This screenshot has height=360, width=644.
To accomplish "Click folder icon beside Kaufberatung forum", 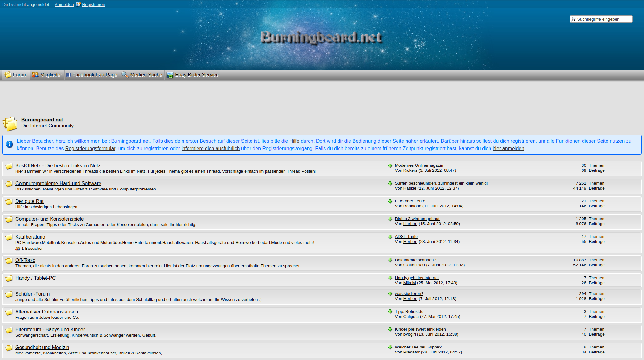I will [x=9, y=237].
